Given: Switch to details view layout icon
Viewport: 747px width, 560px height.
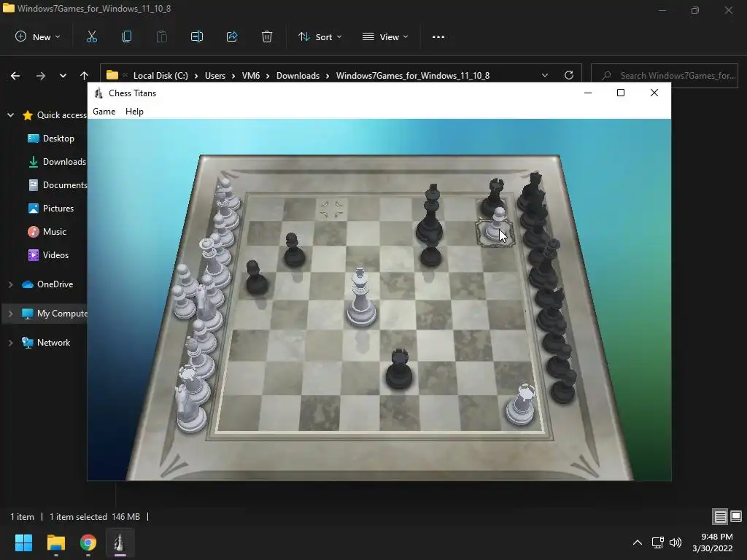Looking at the screenshot, I should [720, 517].
